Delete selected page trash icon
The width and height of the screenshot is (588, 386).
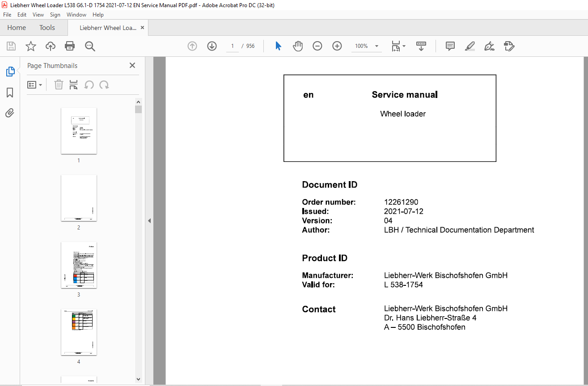pyautogui.click(x=59, y=85)
